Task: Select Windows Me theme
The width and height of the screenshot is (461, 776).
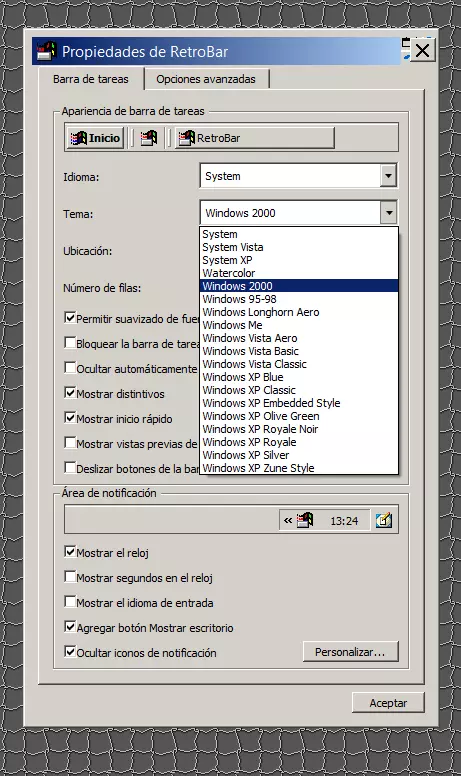Action: (x=299, y=325)
